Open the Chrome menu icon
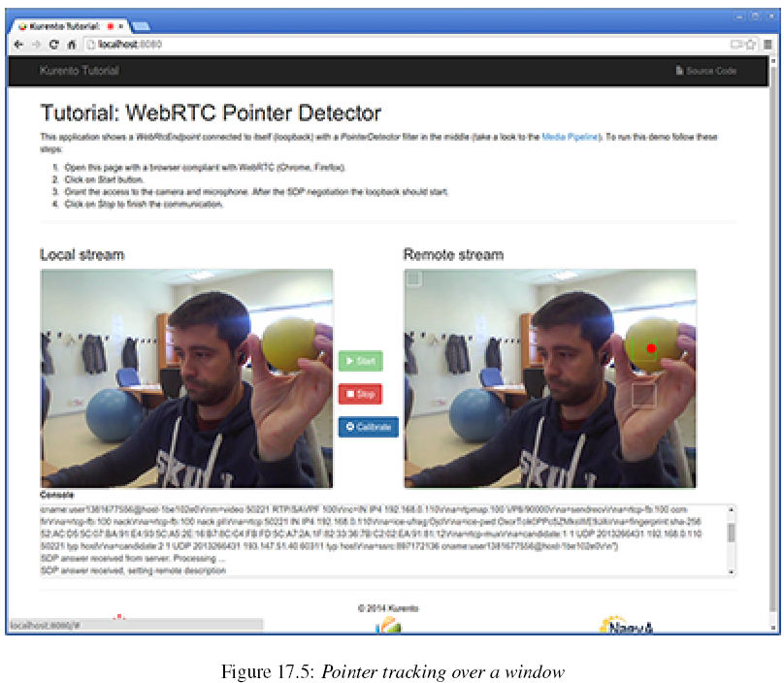This screenshot has width=784, height=683. 768,45
